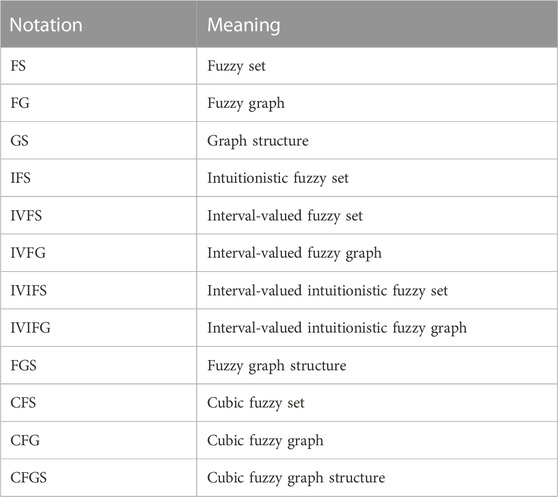Click 'Interval-valued fuzzy graph' text

(294, 253)
